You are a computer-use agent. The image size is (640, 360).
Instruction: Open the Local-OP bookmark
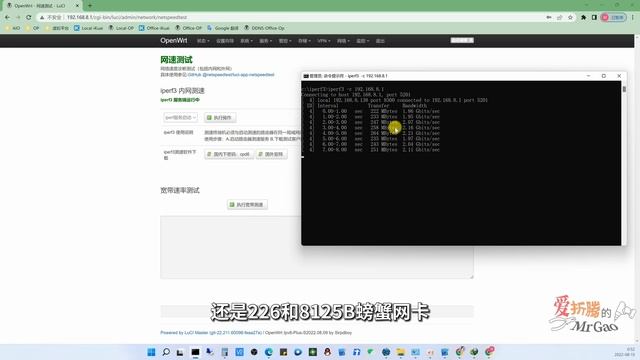[x=121, y=28]
